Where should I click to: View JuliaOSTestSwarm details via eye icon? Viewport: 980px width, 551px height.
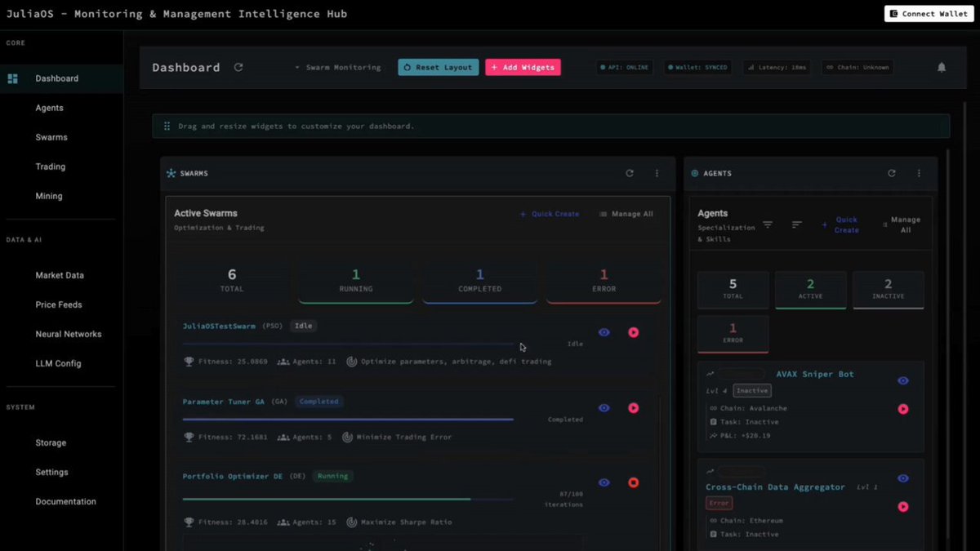(x=604, y=332)
